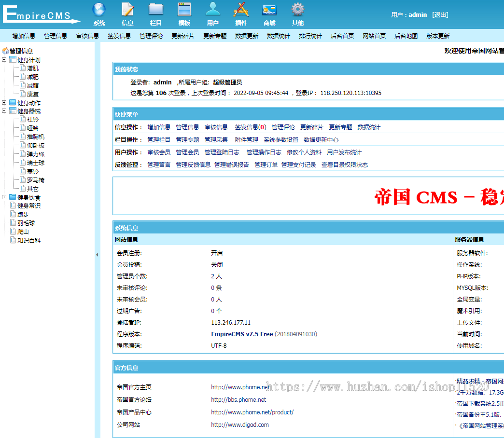Open the 推胸机 tree item

pyautogui.click(x=35, y=137)
